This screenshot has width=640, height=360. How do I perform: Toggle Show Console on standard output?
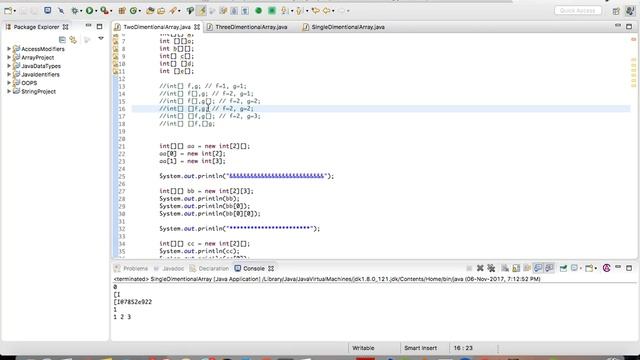538,268
